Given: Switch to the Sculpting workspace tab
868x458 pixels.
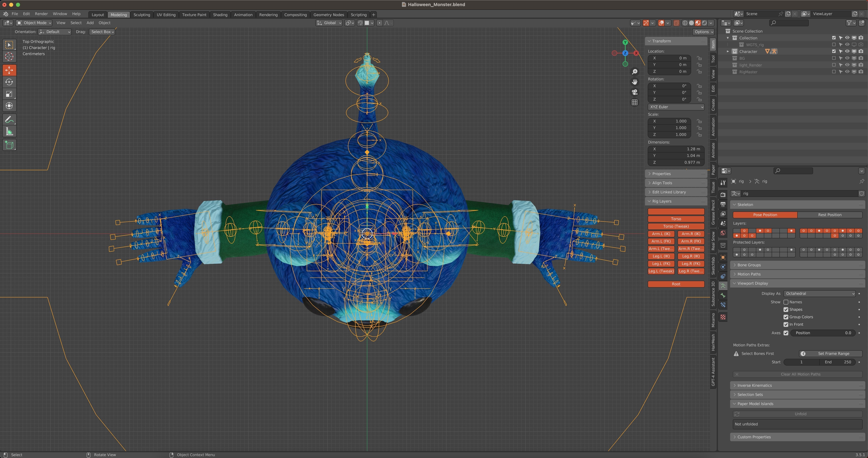Looking at the screenshot, I should point(141,14).
